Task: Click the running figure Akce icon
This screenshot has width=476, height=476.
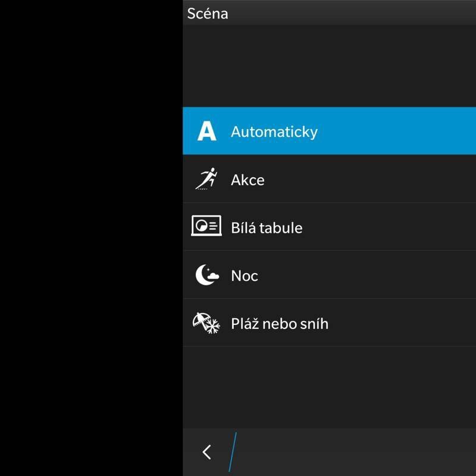Action: click(x=206, y=179)
